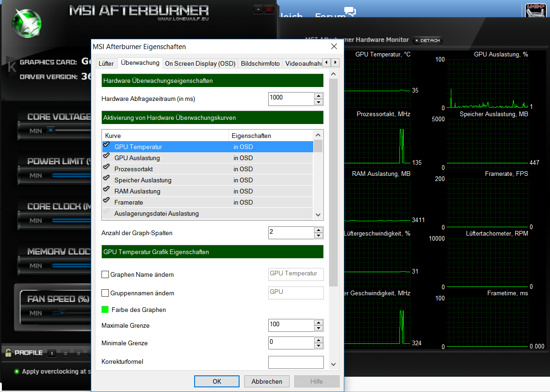Check the Graphen Name ändern checkbox
Image resolution: width=550 pixels, height=392 pixels.
tap(105, 274)
